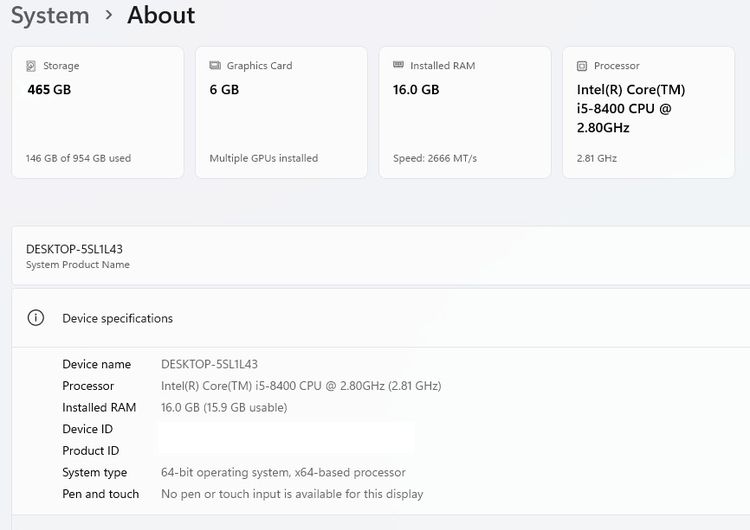Select the 16.0 GB Installed RAM value
This screenshot has height=530, width=750.
coord(416,89)
